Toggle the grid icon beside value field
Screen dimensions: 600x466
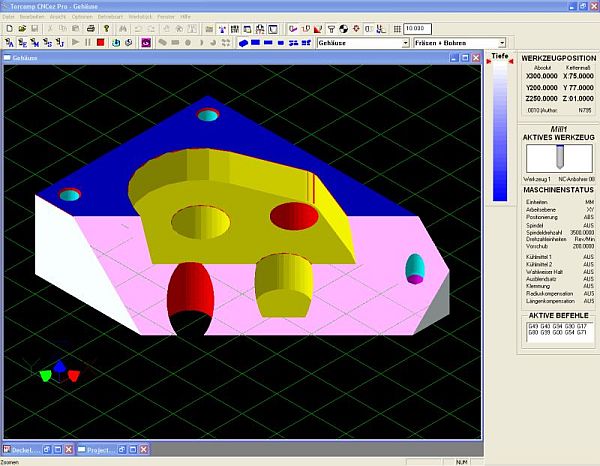pyautogui.click(x=397, y=29)
